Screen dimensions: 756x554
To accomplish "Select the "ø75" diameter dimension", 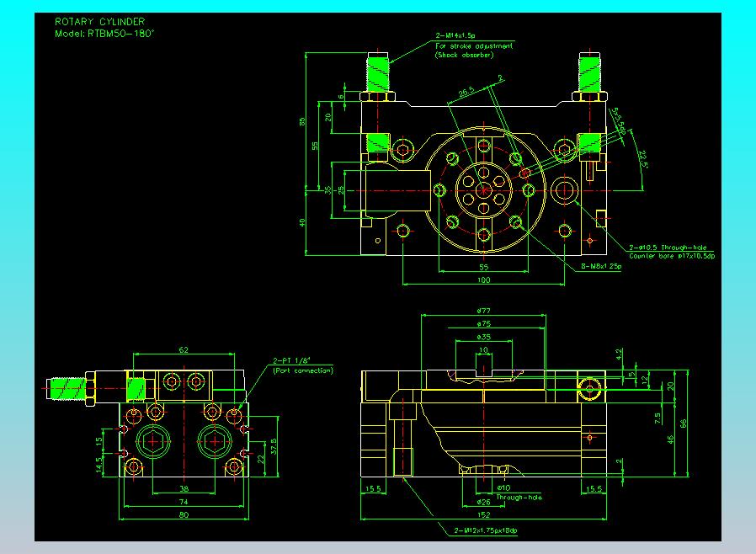I will (x=483, y=324).
